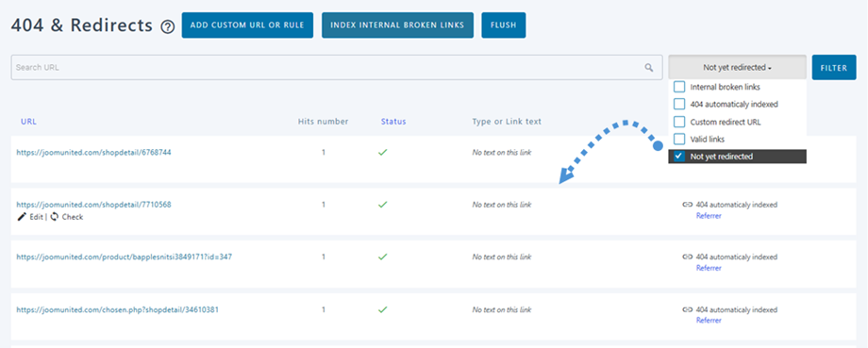Enable the Internal broken links checkbox
The image size is (868, 348).
[679, 87]
